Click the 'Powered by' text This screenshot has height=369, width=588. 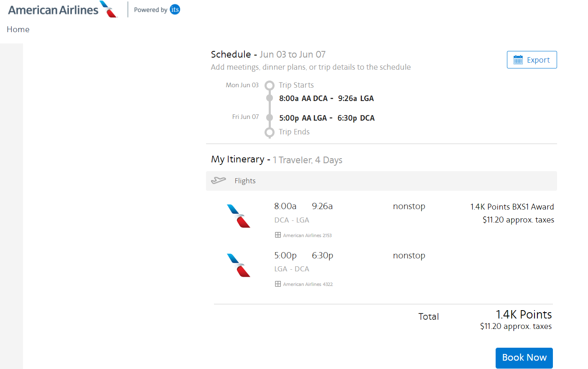click(x=150, y=10)
